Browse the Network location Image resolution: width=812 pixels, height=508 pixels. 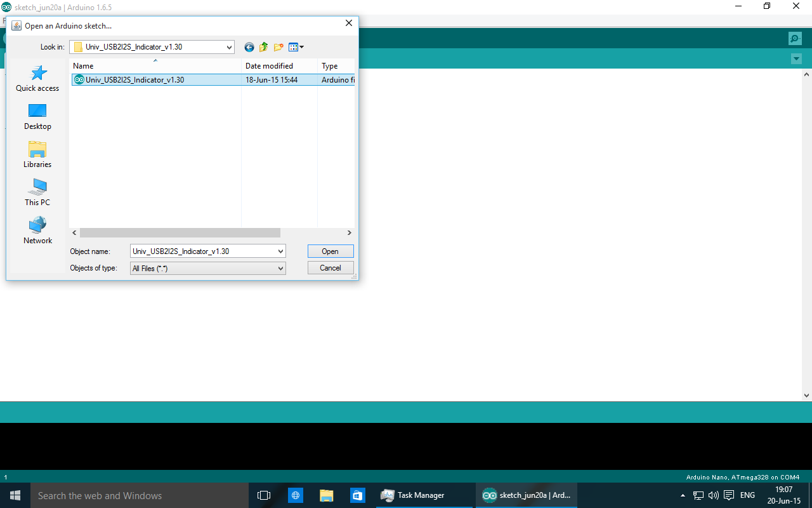[37, 231]
